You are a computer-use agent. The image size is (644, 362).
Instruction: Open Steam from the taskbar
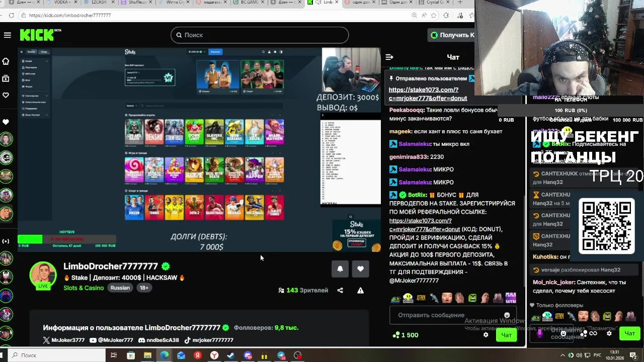tap(231, 355)
